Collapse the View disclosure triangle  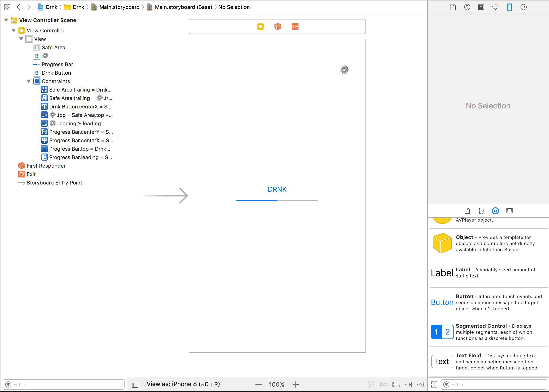pyautogui.click(x=21, y=39)
